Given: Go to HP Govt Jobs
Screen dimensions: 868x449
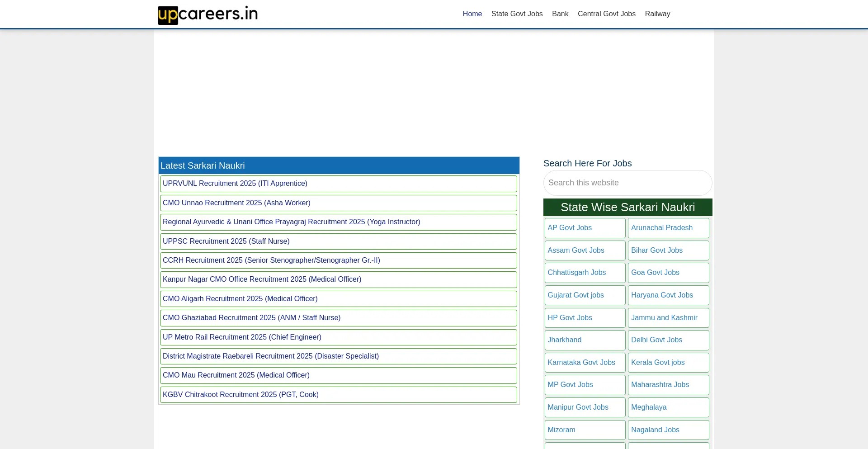Looking at the screenshot, I should pyautogui.click(x=585, y=318).
